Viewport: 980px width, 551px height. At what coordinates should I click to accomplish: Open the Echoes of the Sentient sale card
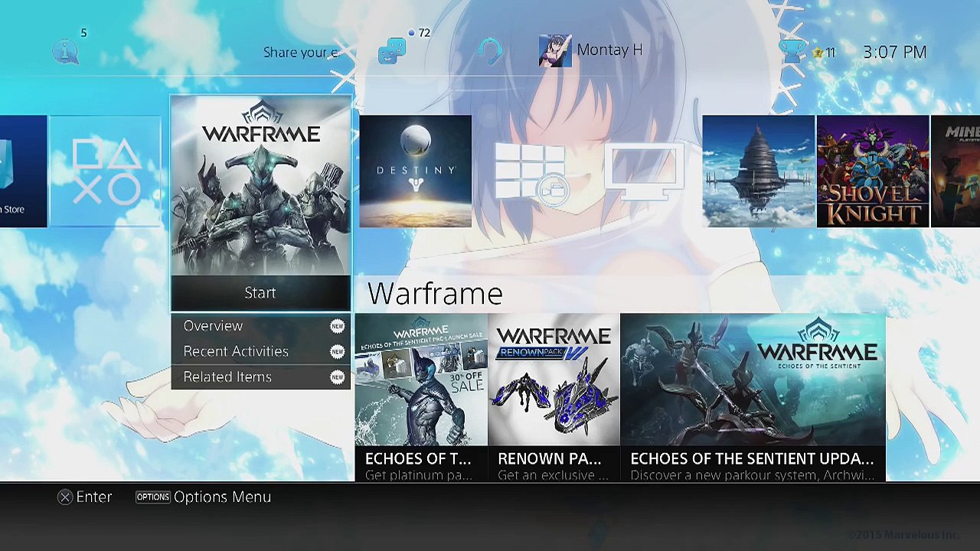[421, 398]
